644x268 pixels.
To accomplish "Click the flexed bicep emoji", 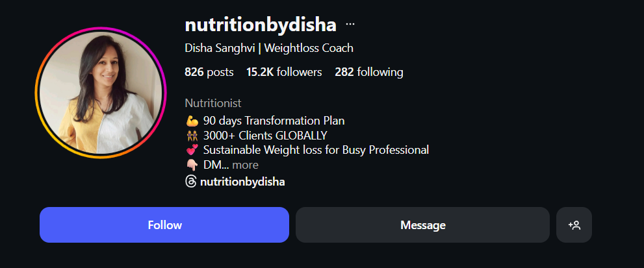I will (191, 121).
